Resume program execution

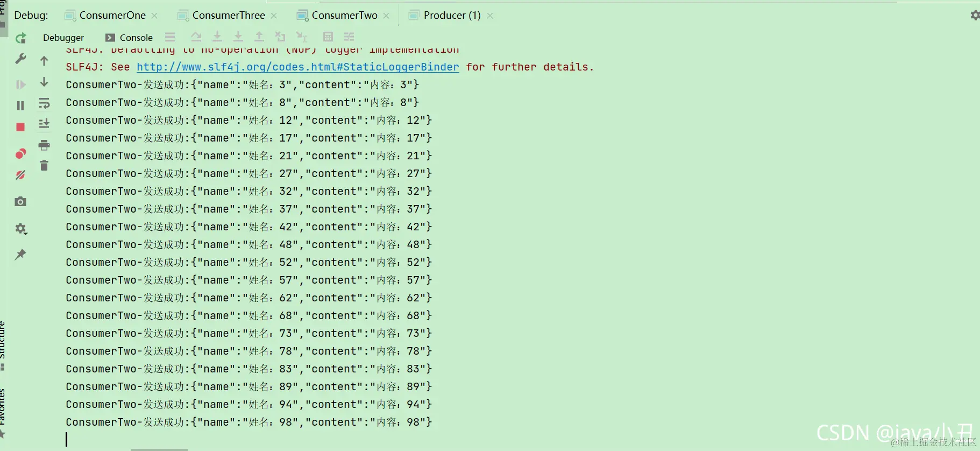(20, 84)
